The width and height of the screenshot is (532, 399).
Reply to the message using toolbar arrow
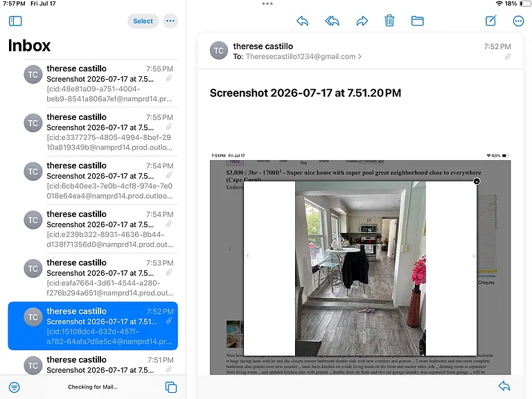(x=302, y=21)
